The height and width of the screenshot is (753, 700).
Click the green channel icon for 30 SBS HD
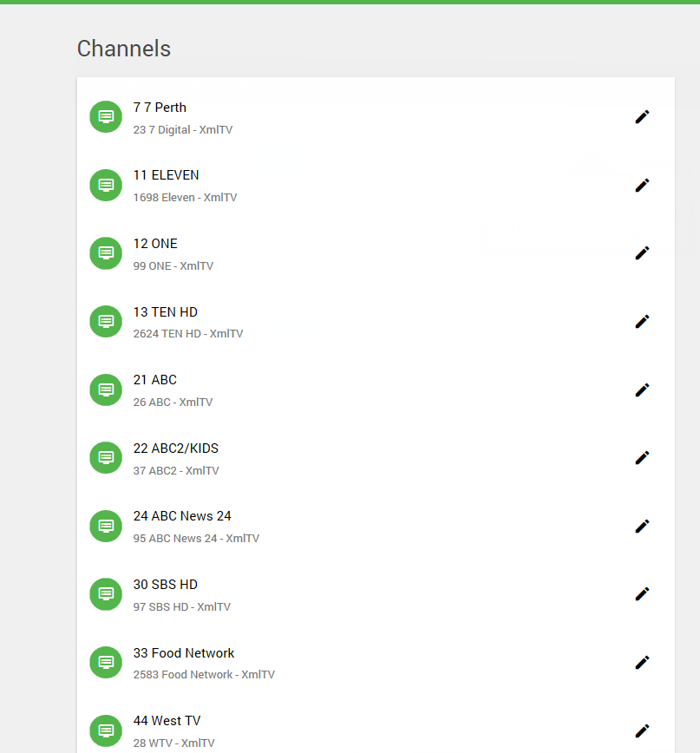(x=105, y=593)
